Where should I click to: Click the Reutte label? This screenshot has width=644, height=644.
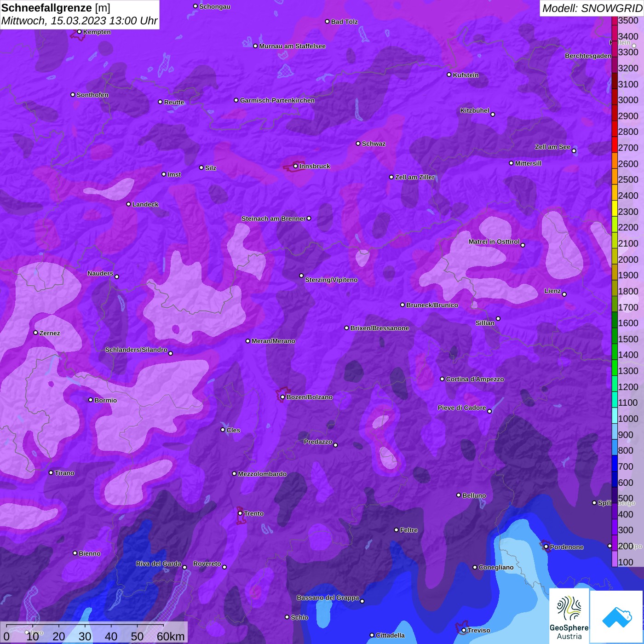[x=174, y=102]
